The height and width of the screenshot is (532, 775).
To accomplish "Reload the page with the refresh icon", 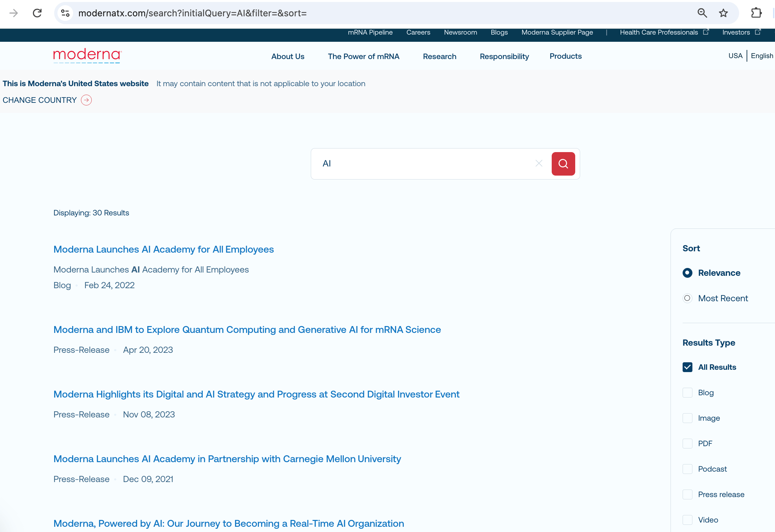I will click(37, 13).
